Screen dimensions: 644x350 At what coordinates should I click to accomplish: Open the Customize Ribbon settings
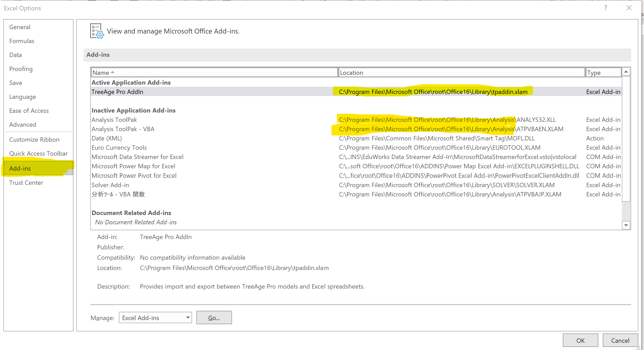(34, 140)
